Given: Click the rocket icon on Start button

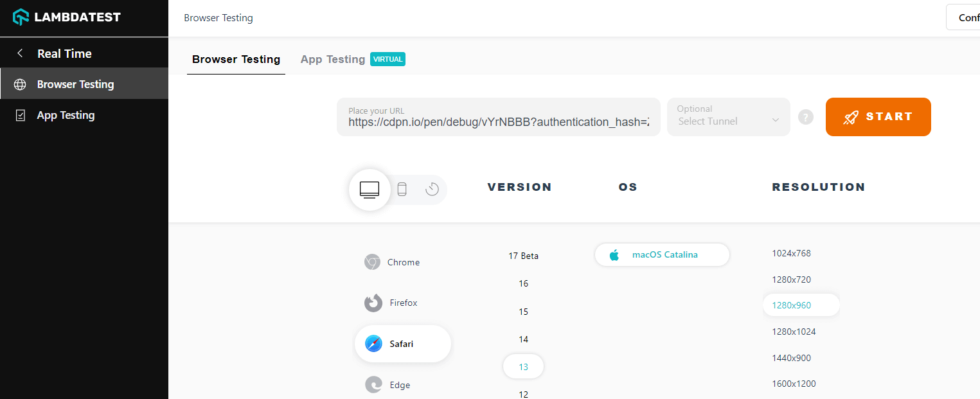Looking at the screenshot, I should point(851,117).
